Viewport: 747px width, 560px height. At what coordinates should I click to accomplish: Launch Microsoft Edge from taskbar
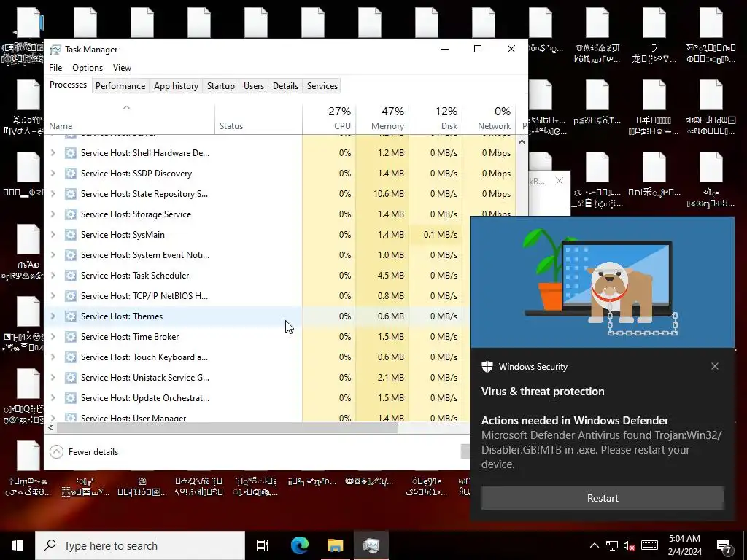coord(300,545)
